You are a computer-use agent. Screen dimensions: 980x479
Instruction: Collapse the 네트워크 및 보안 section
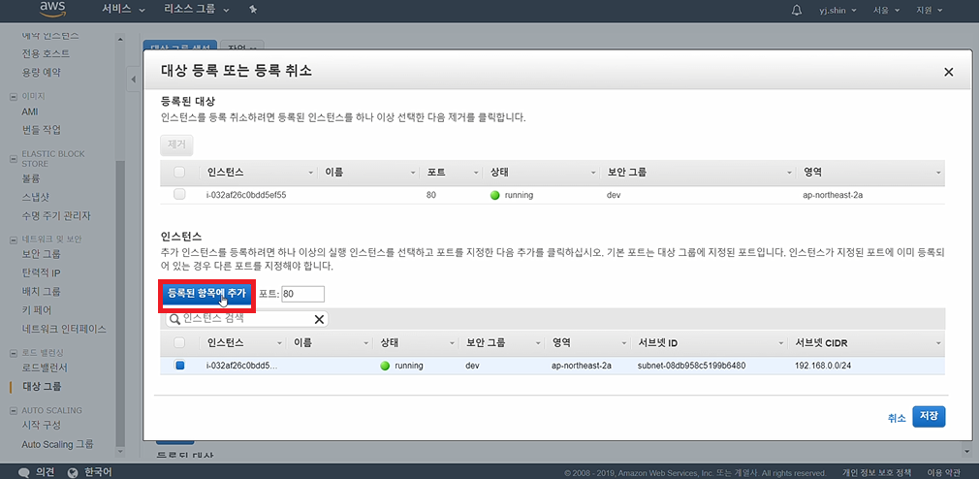14,239
